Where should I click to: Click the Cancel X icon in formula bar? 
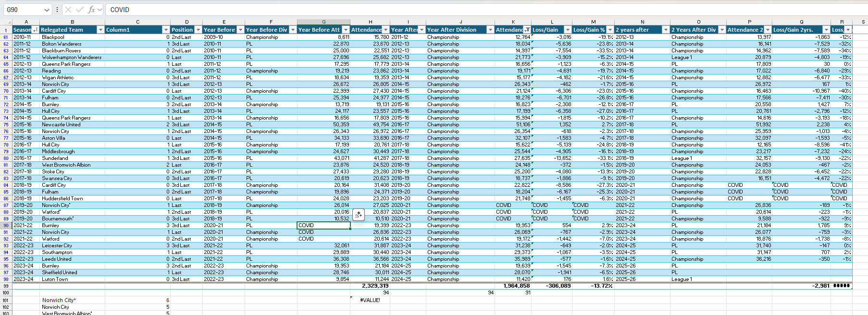pyautogui.click(x=68, y=10)
